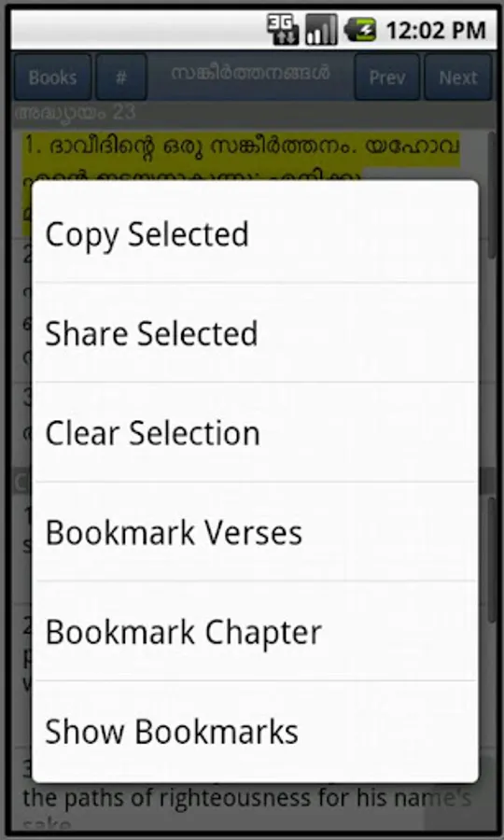The image size is (504, 840).
Task: Choose Bookmark Chapter option
Action: (x=255, y=632)
